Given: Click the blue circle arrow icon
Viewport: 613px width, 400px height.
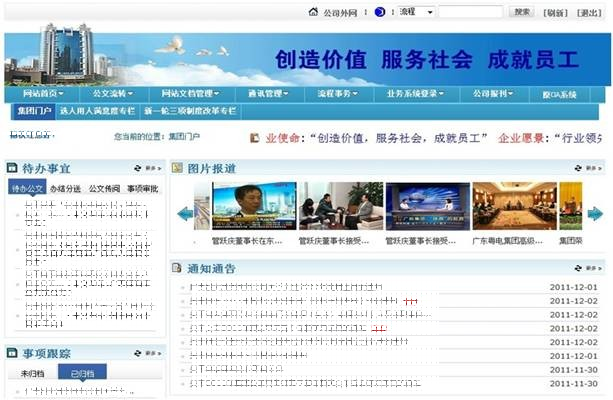Looking at the screenshot, I should click(379, 12).
